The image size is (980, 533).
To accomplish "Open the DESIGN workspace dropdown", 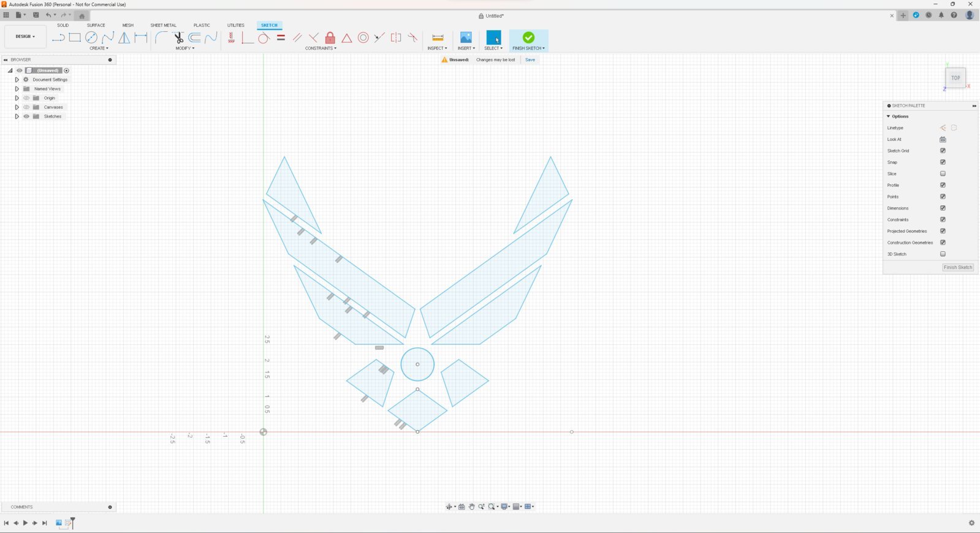I will [25, 37].
